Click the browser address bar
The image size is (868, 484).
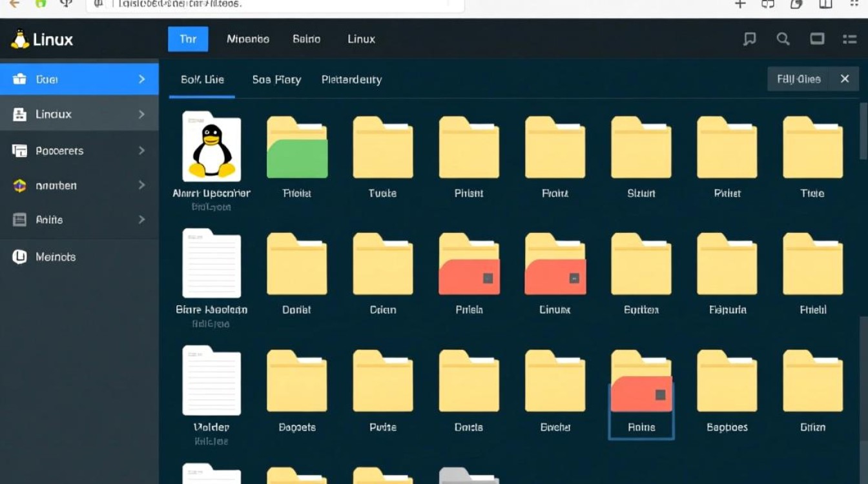pyautogui.click(x=278, y=5)
